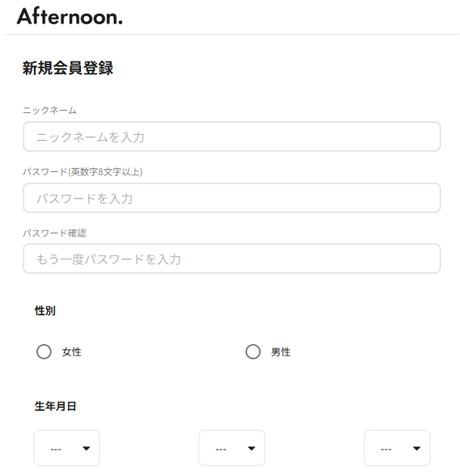Image resolution: width=460 pixels, height=476 pixels.
Task: Click the arrow icon of middle birthdate select
Action: (252, 449)
